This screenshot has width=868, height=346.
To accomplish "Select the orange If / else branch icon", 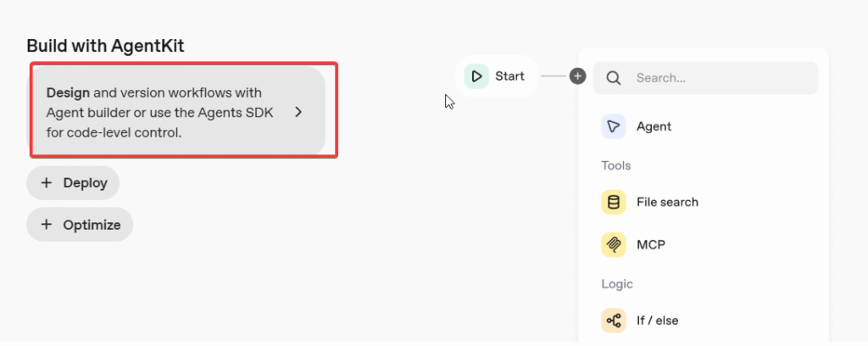I will 613,321.
